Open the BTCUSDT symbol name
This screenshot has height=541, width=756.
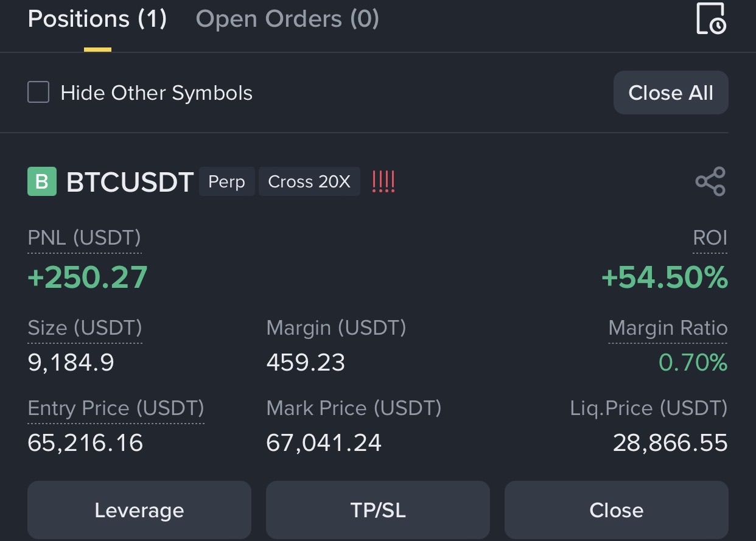coord(130,181)
